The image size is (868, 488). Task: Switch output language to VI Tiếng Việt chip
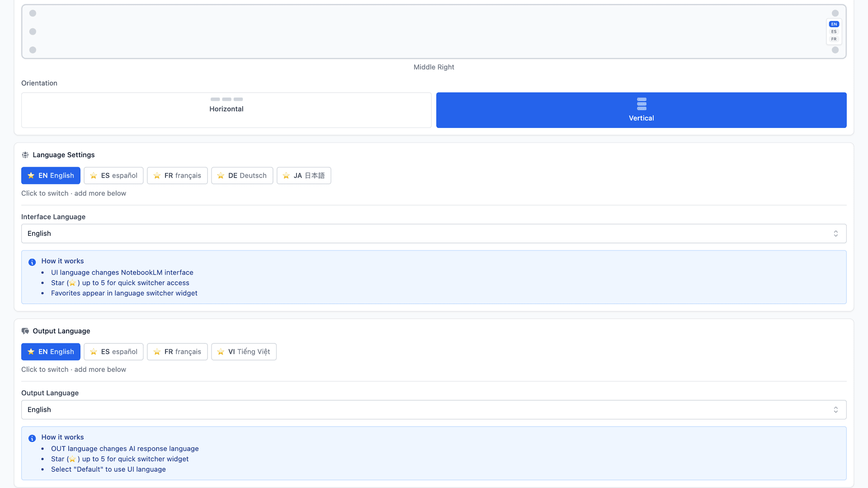pos(244,352)
